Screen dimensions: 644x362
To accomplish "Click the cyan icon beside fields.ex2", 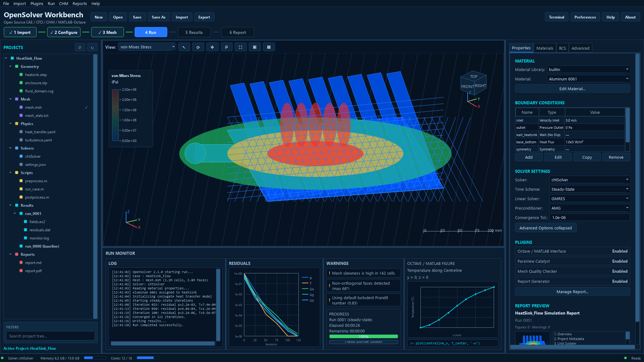I will pyautogui.click(x=25, y=222).
